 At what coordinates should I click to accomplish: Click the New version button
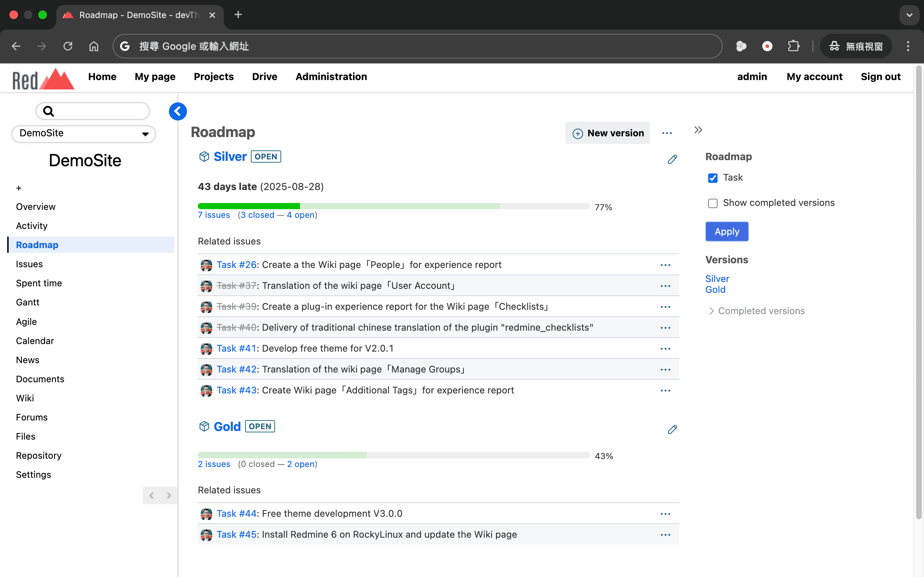click(x=607, y=133)
